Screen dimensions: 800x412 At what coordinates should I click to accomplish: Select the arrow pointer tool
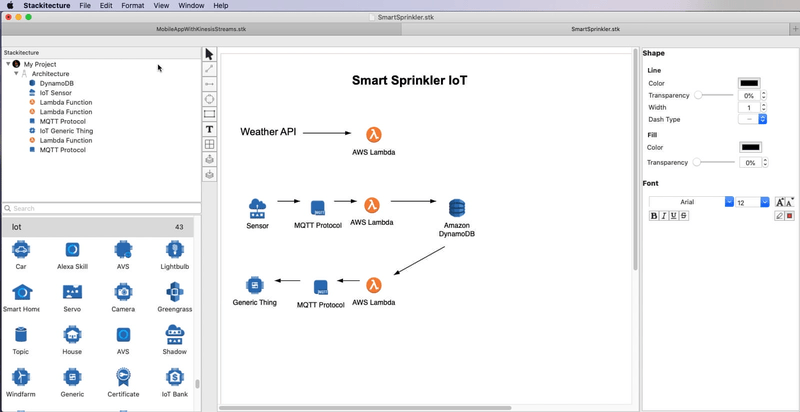[x=209, y=54]
